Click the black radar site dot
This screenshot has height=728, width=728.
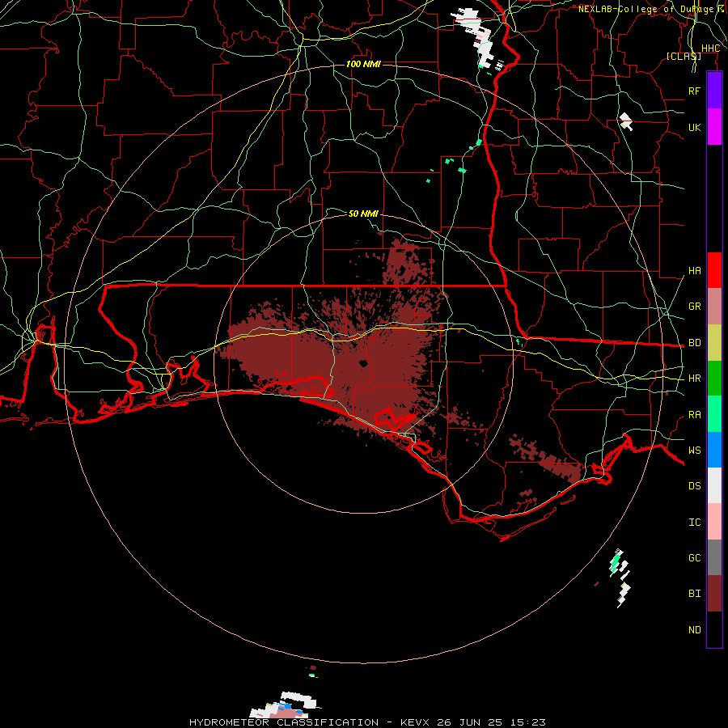(x=363, y=363)
